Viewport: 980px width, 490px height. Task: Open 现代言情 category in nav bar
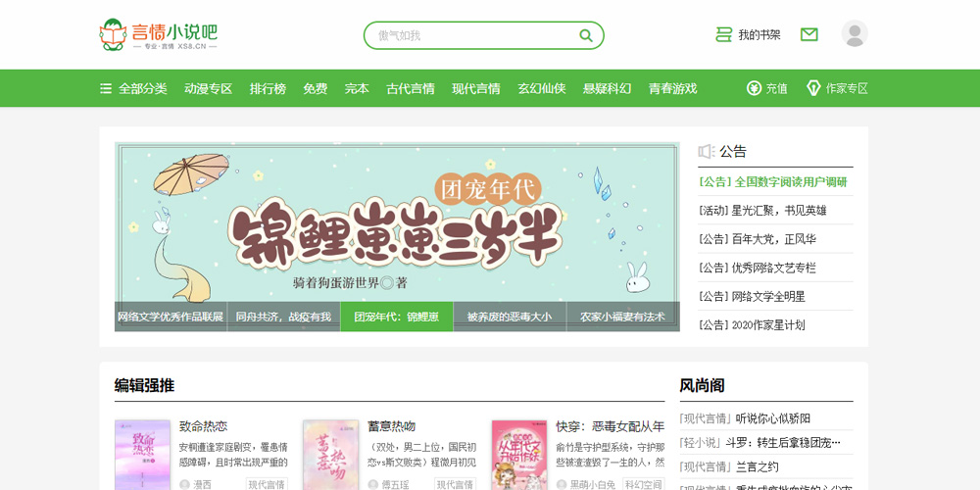point(476,88)
